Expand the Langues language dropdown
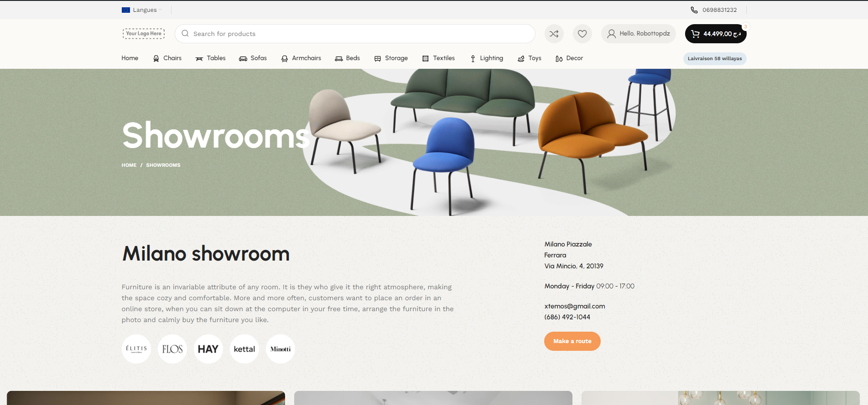The height and width of the screenshot is (405, 868). (142, 10)
